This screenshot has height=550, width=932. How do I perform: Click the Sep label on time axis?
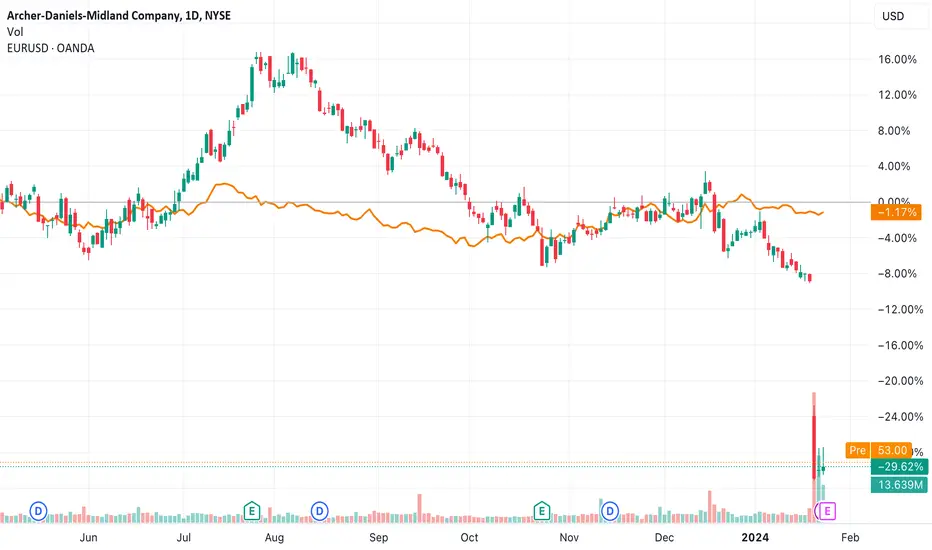pyautogui.click(x=379, y=538)
